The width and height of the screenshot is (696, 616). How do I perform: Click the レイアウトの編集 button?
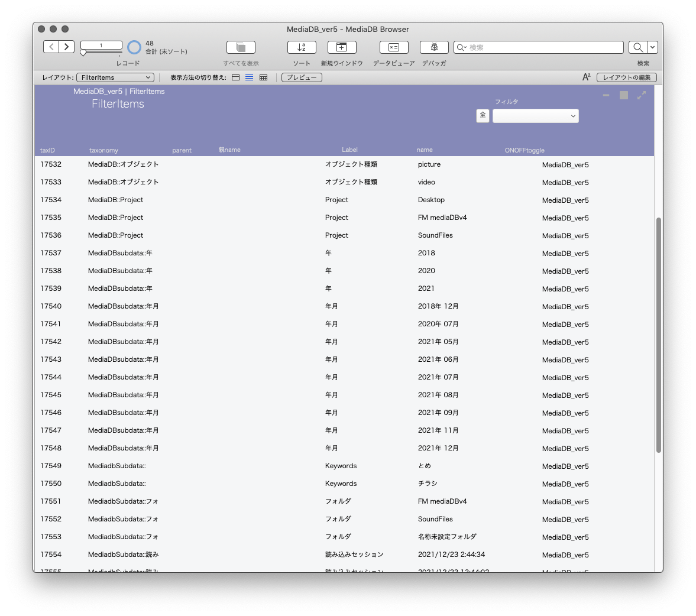point(626,77)
